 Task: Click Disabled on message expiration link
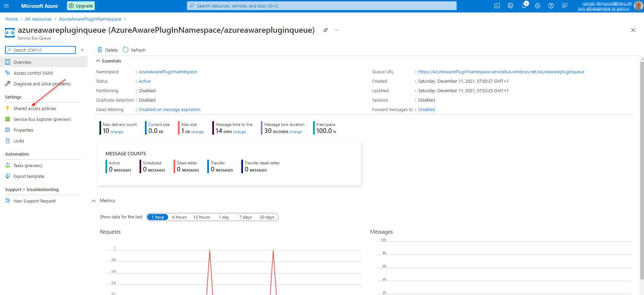coord(170,109)
